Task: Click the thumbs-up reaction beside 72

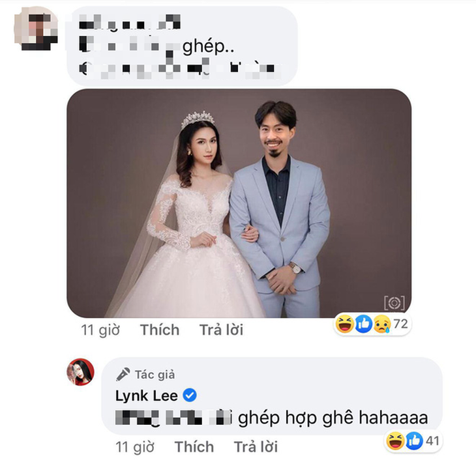Action: (364, 324)
